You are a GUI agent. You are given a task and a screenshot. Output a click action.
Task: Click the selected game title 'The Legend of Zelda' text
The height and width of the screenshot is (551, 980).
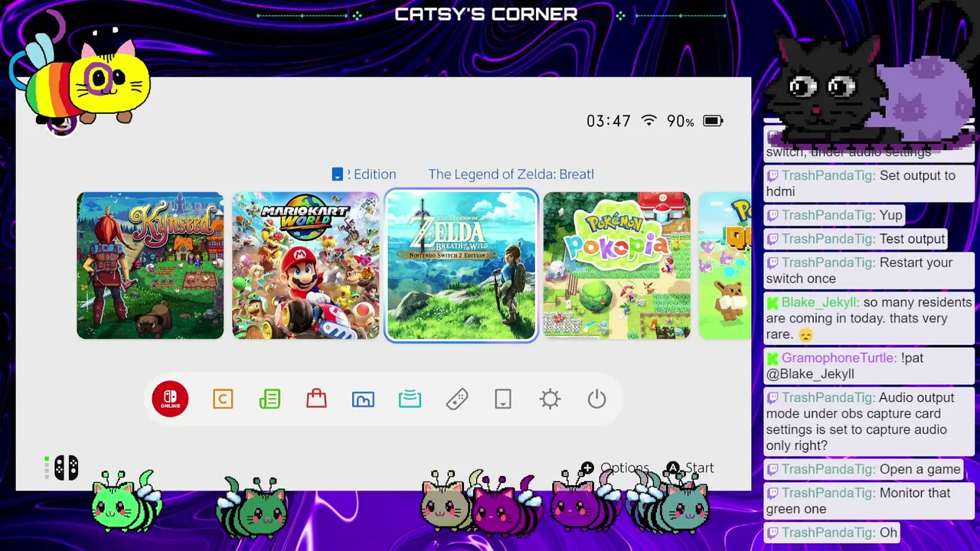[x=511, y=174]
